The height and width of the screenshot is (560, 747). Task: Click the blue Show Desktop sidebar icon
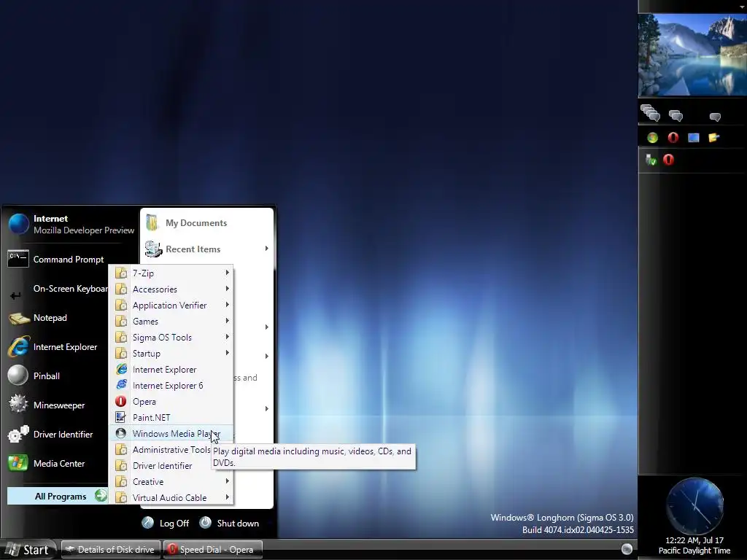(x=694, y=138)
